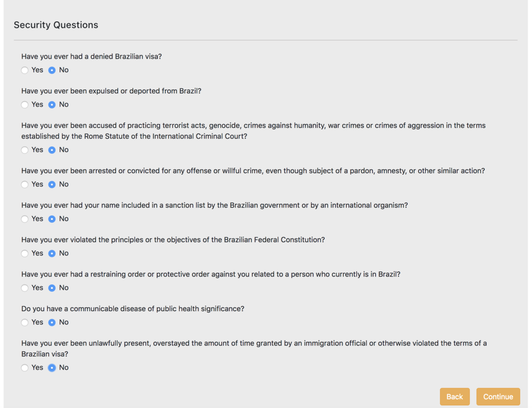The image size is (532, 408).
Task: Pick No for sanction list inclusion question
Action: [x=52, y=219]
